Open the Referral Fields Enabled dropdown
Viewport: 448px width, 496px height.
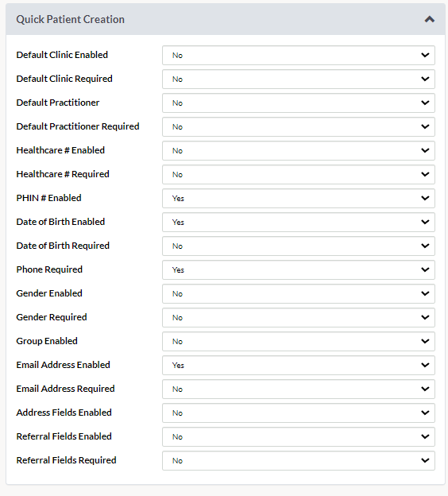[x=299, y=436]
